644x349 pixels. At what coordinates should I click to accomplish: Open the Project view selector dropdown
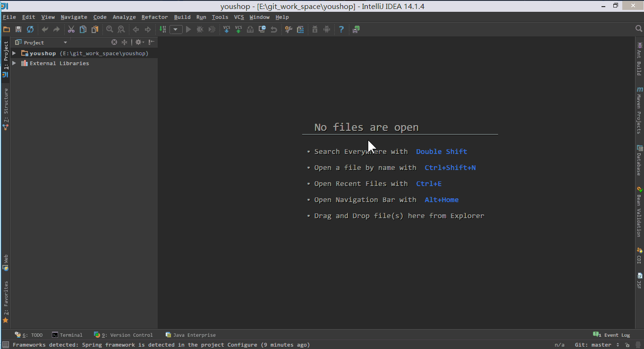pyautogui.click(x=65, y=43)
